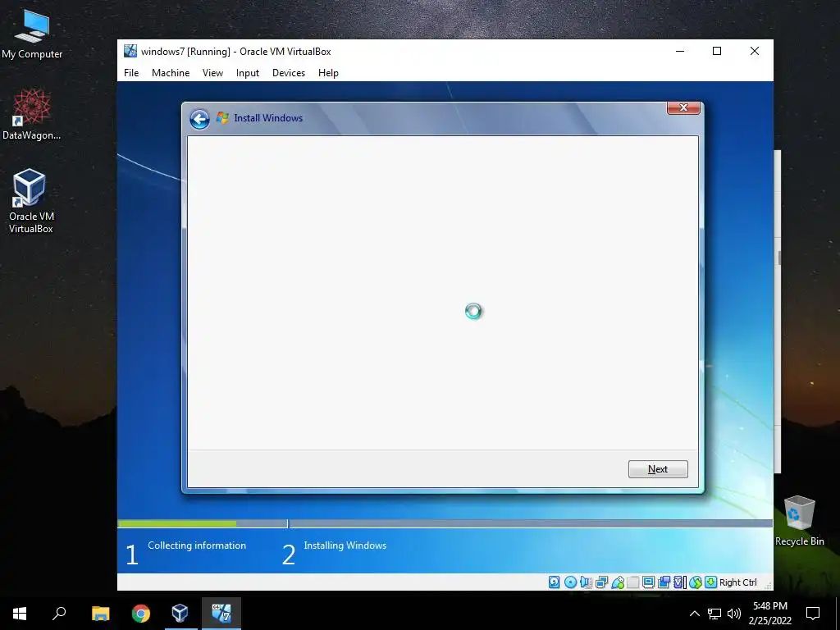
Task: Click the gray shared folders icon in status bar
Action: 632,582
